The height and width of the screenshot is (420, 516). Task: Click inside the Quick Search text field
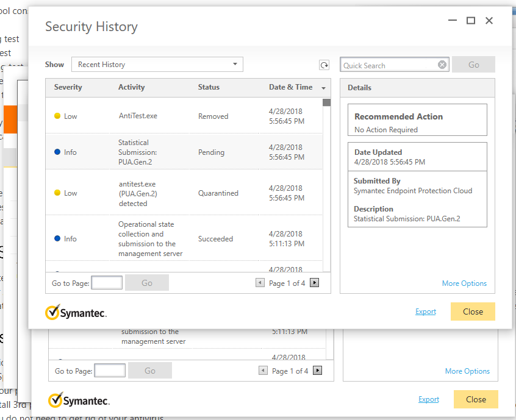[389, 65]
